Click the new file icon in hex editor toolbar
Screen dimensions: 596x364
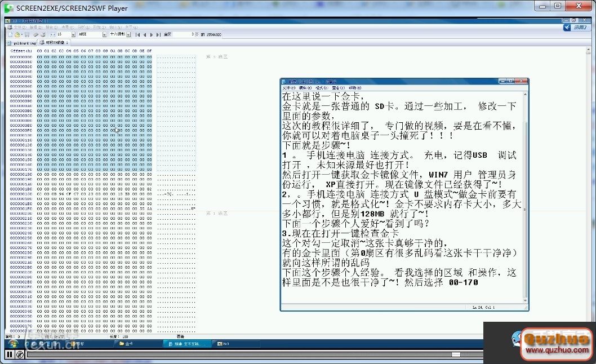click(10, 34)
